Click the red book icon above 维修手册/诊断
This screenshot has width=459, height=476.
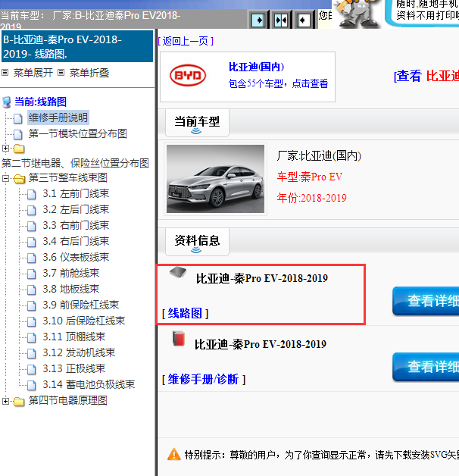point(179,338)
